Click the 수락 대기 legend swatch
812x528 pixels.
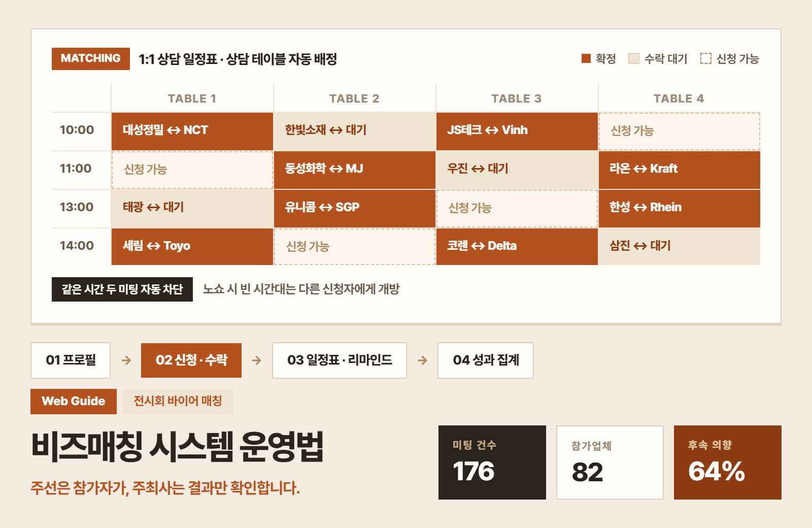pyautogui.click(x=634, y=58)
